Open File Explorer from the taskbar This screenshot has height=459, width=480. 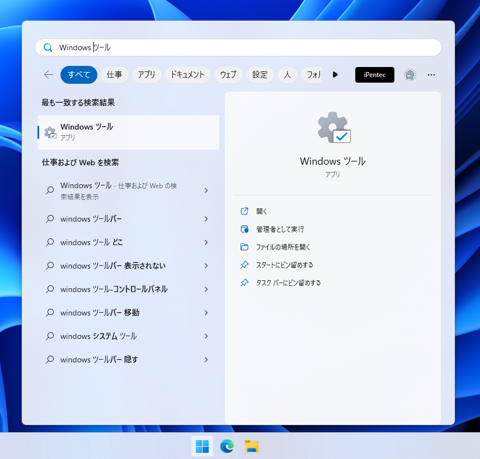coord(252,446)
